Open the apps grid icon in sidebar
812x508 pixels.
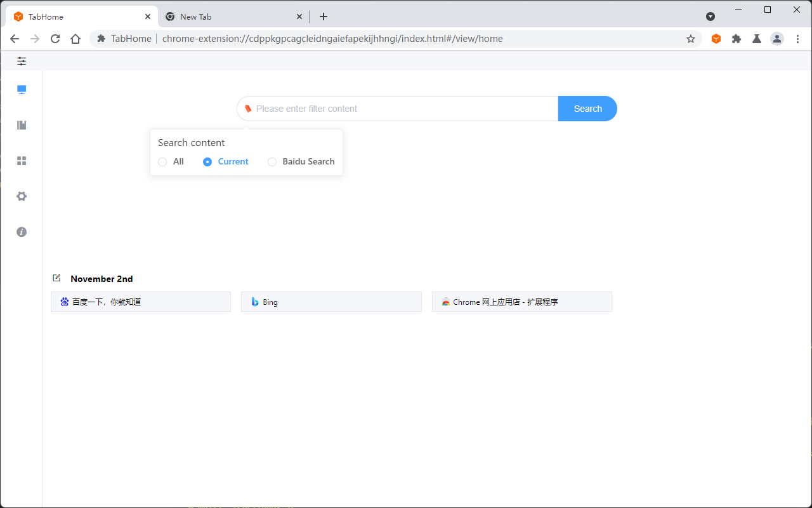(21, 161)
